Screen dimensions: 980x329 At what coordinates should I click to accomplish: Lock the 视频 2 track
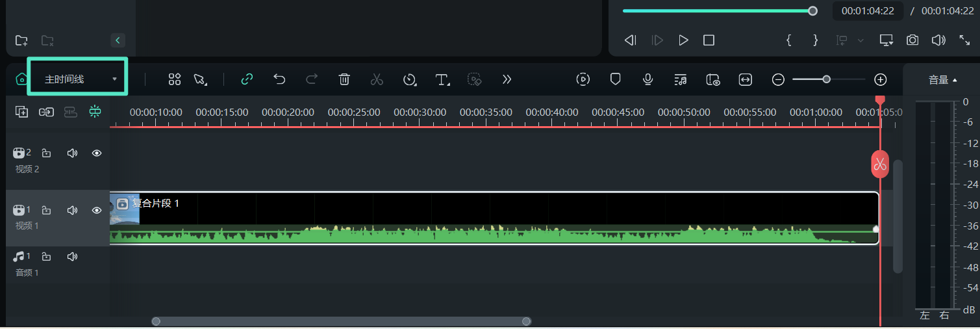tap(46, 153)
